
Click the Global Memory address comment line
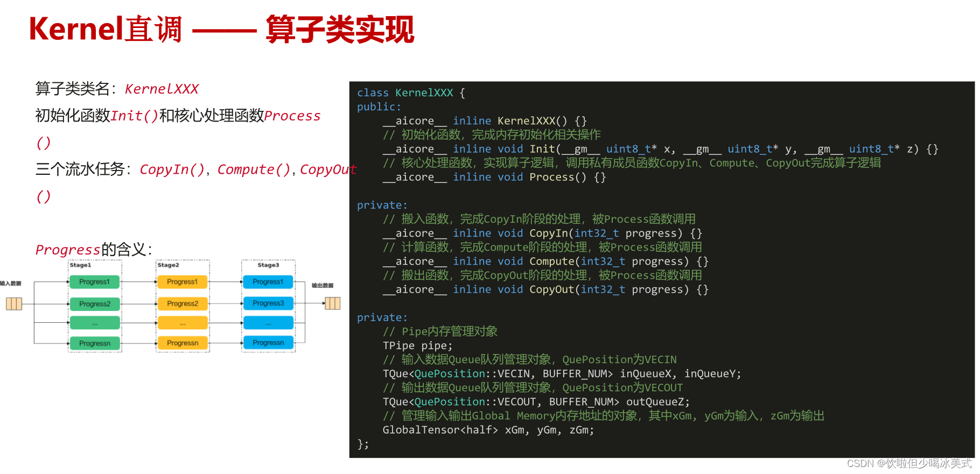(x=604, y=415)
